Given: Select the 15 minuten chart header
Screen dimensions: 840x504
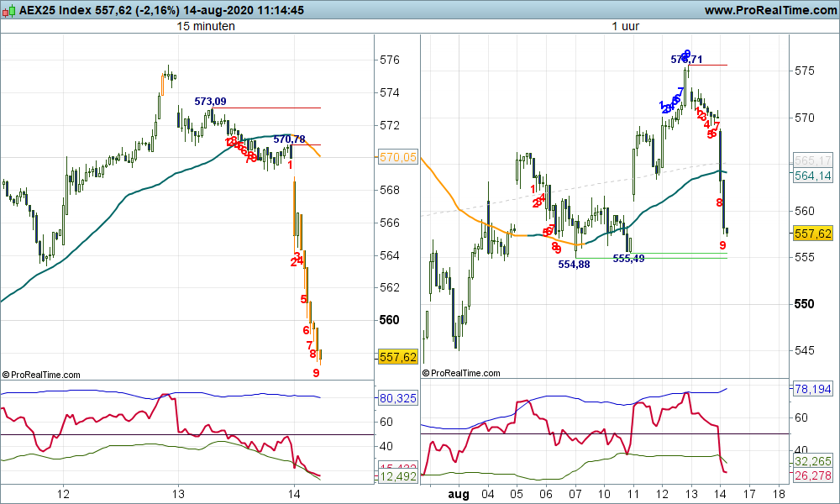Looking at the screenshot, I should point(206,26).
